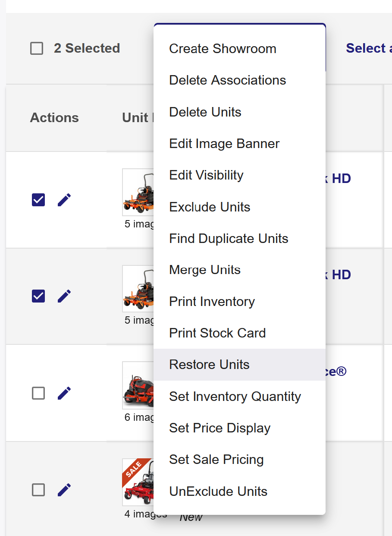Image resolution: width=392 pixels, height=536 pixels.
Task: Click the edit pencil on the second row
Action: point(64,296)
